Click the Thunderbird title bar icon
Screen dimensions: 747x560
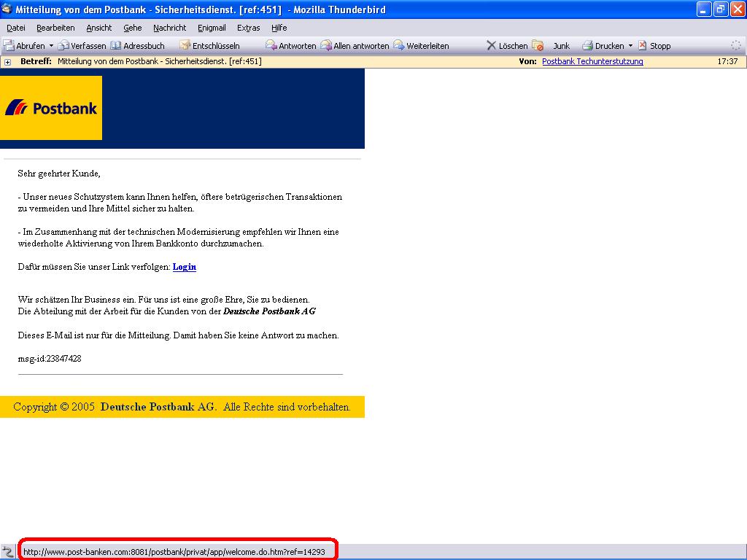click(7, 9)
